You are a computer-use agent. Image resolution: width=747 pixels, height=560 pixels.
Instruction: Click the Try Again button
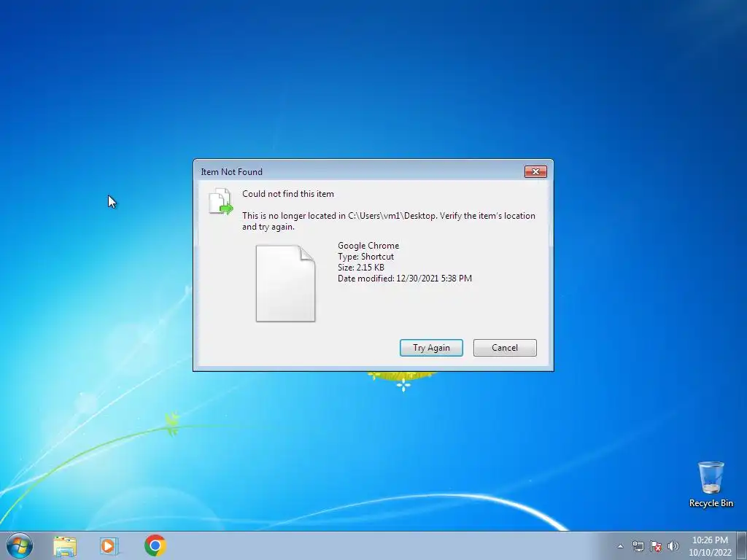pyautogui.click(x=431, y=348)
